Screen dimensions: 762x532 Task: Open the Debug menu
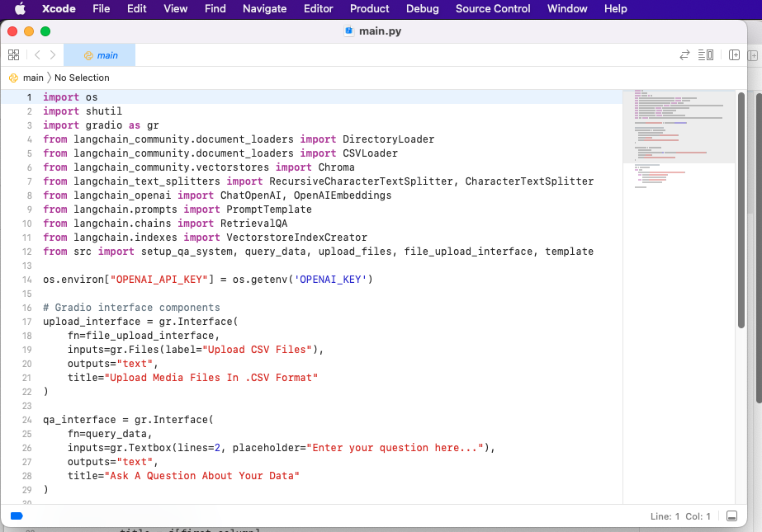[x=423, y=9]
